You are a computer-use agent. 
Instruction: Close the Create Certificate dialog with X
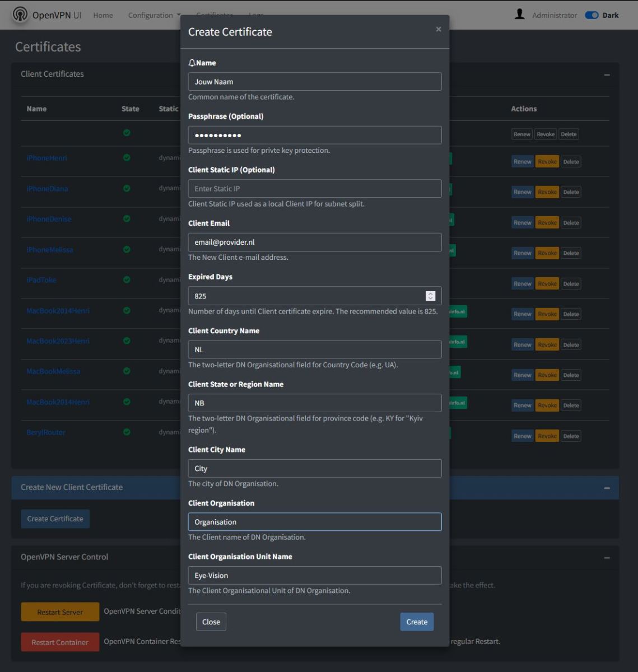(x=438, y=29)
